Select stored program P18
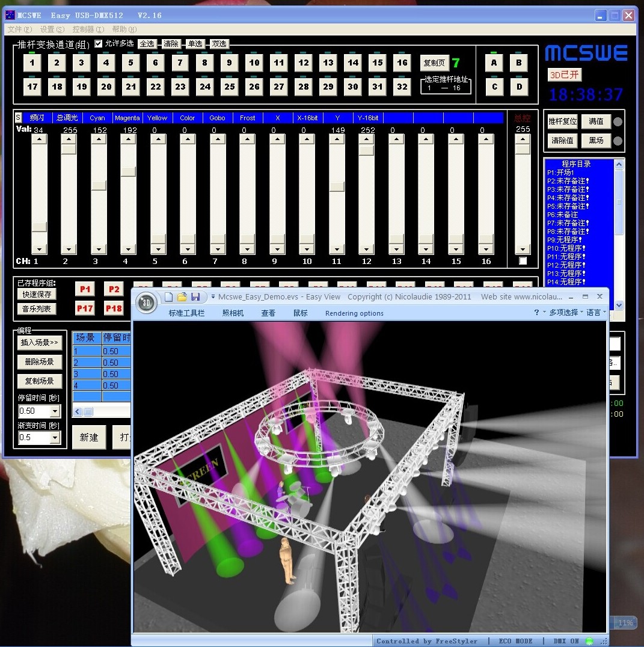The width and height of the screenshot is (644, 647). pyautogui.click(x=114, y=308)
